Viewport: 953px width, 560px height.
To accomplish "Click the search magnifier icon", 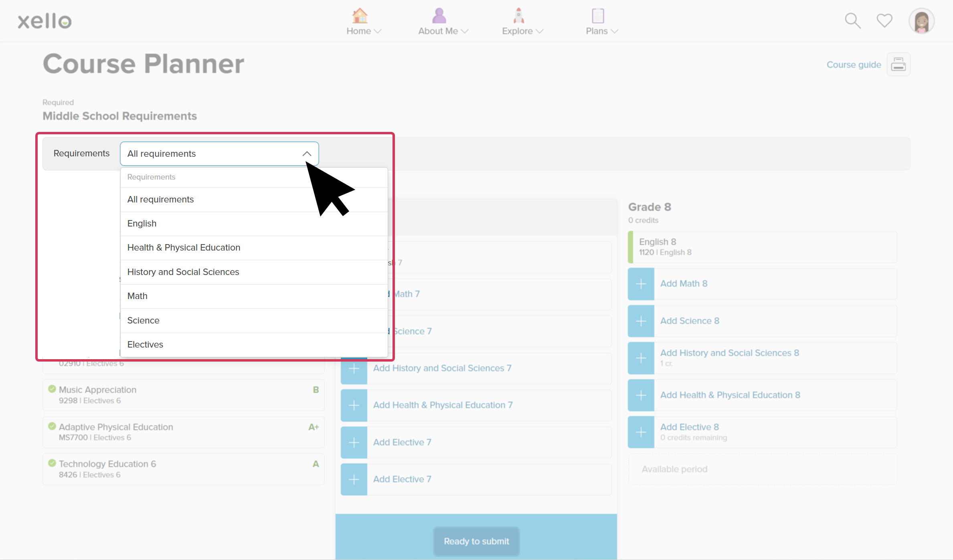I will (x=852, y=21).
